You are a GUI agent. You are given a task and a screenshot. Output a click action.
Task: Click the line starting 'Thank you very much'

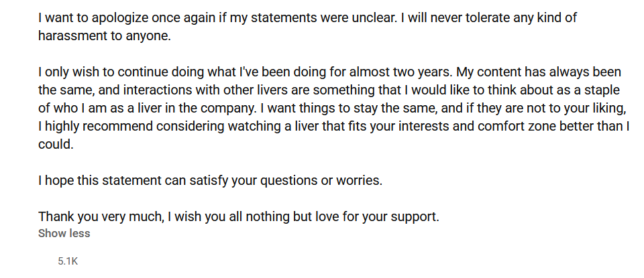click(239, 216)
